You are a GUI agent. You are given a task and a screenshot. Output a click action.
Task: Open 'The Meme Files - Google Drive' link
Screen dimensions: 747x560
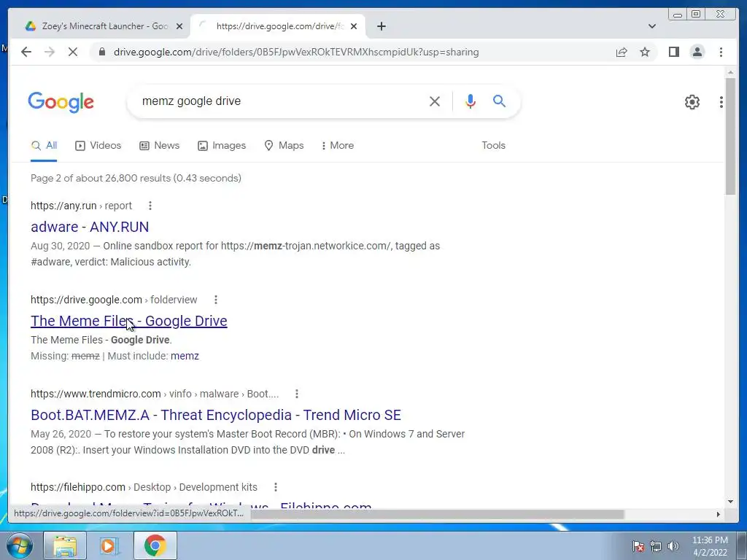pos(128,321)
